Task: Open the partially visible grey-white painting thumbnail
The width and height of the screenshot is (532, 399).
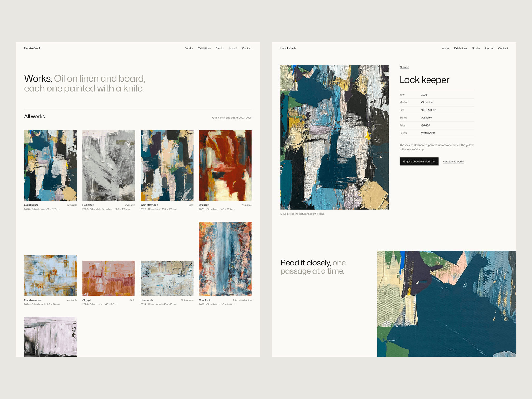Action: [x=50, y=337]
